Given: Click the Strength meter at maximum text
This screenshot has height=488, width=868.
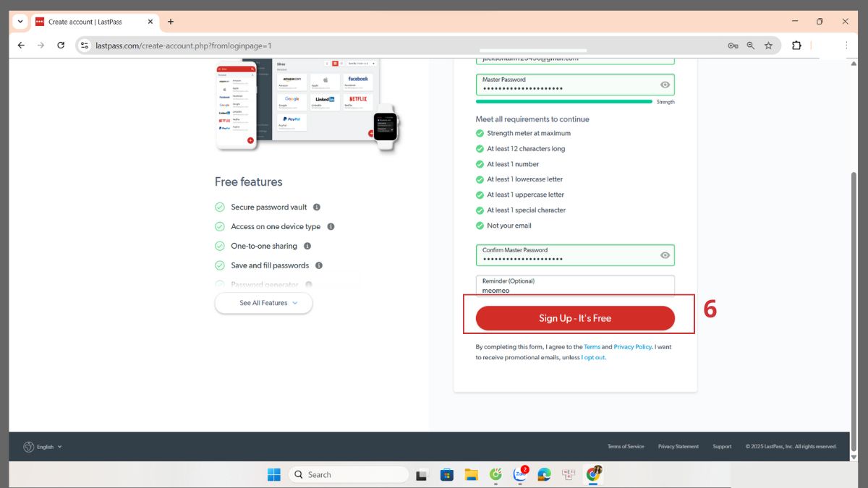Looking at the screenshot, I should 529,133.
